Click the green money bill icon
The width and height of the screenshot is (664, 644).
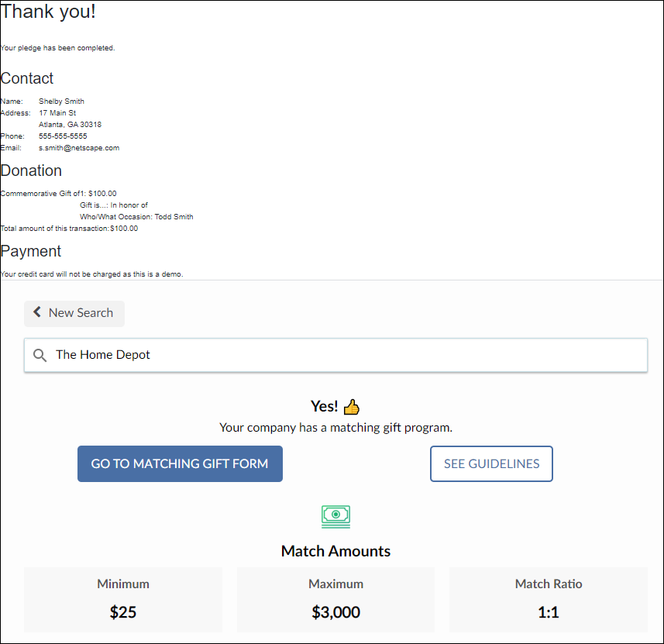tap(335, 516)
